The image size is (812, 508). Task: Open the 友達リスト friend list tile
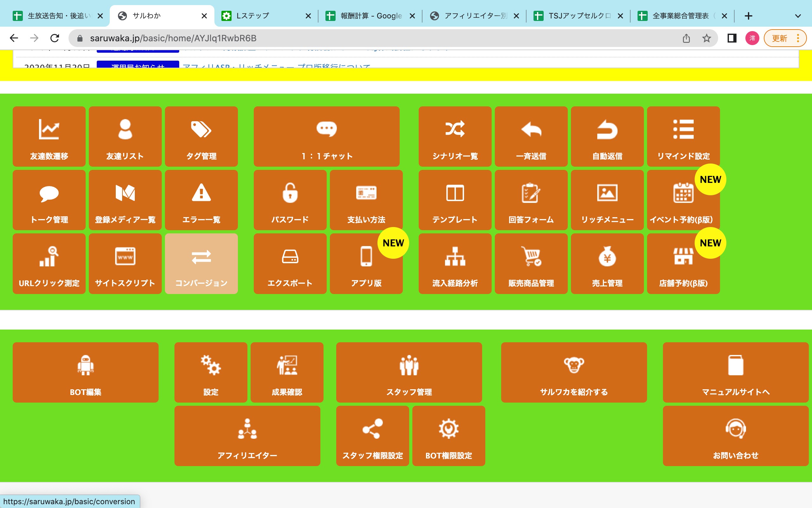coord(125,137)
